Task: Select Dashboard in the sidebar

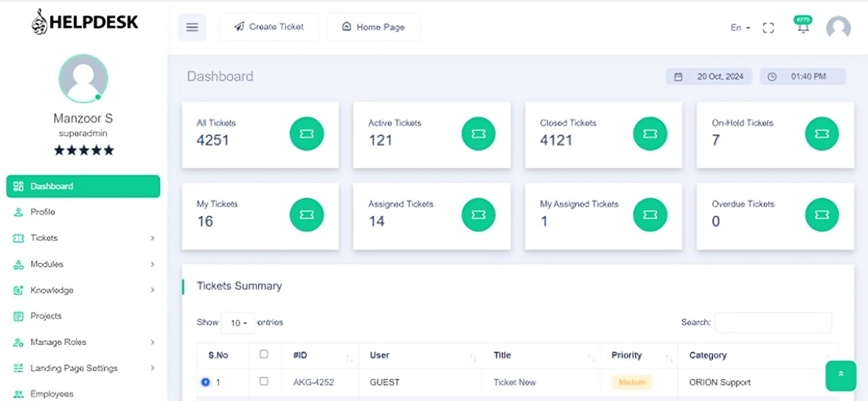Action: 83,186
